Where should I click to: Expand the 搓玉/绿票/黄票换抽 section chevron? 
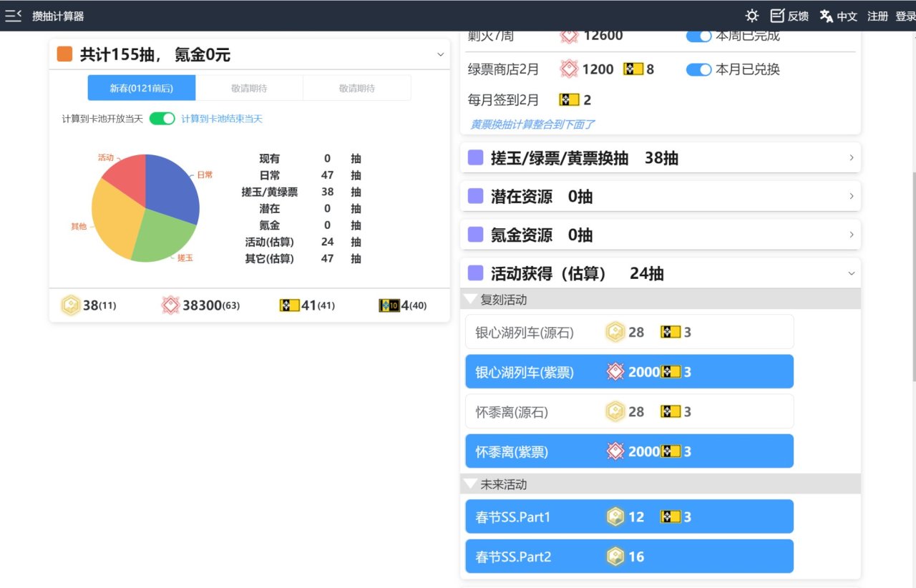(851, 157)
